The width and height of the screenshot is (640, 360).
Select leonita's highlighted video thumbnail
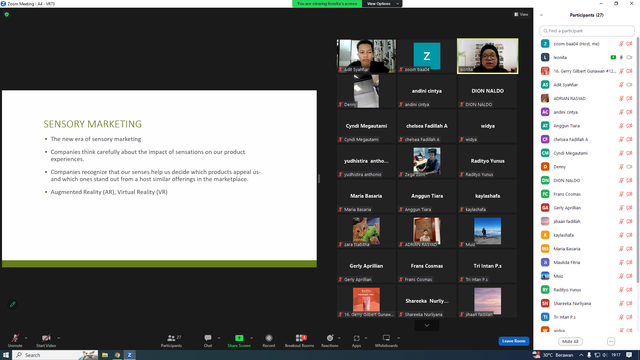pos(488,56)
